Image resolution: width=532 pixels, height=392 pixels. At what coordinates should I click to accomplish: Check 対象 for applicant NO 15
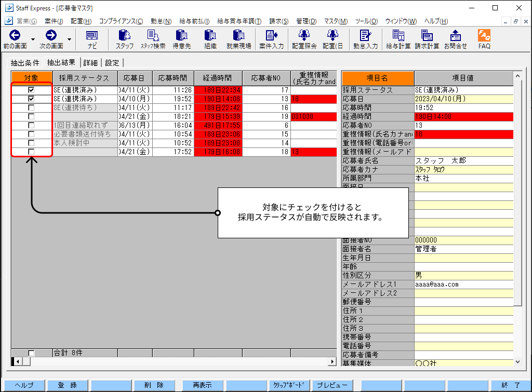pyautogui.click(x=31, y=134)
